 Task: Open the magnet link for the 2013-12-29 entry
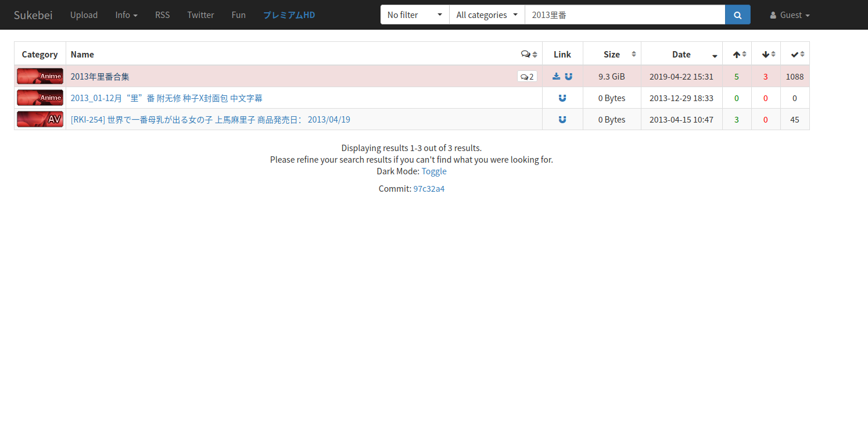(x=562, y=98)
